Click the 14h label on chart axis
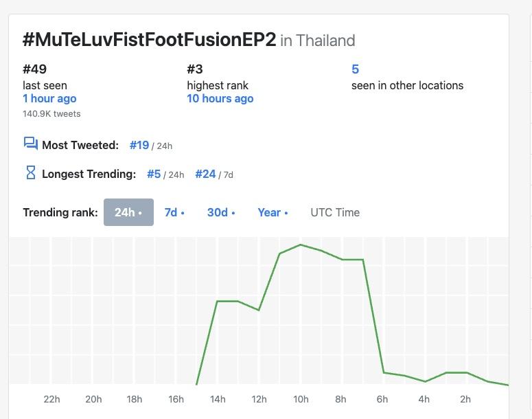532x419 pixels. point(218,399)
